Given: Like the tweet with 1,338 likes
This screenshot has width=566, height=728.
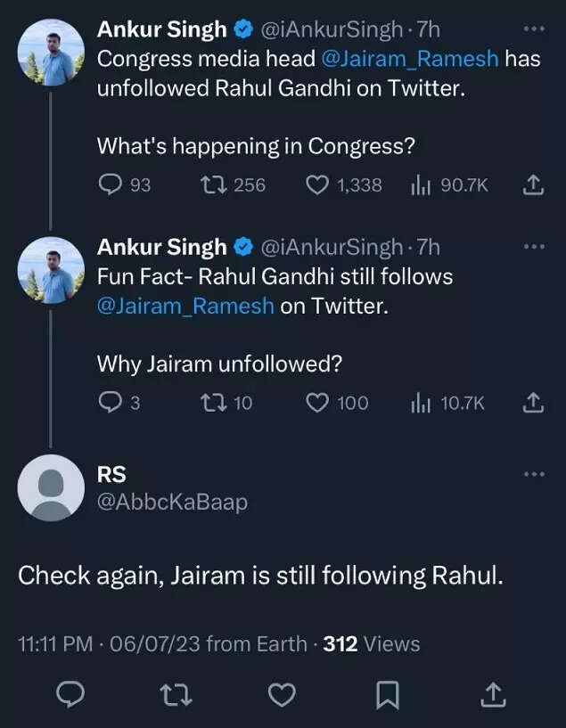Looking at the screenshot, I should pos(318,184).
